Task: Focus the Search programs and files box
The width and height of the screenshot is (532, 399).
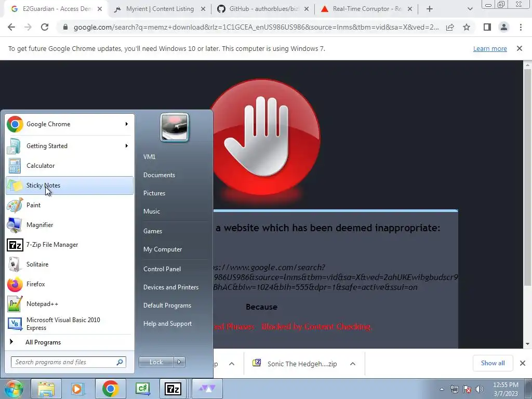Action: [x=69, y=362]
